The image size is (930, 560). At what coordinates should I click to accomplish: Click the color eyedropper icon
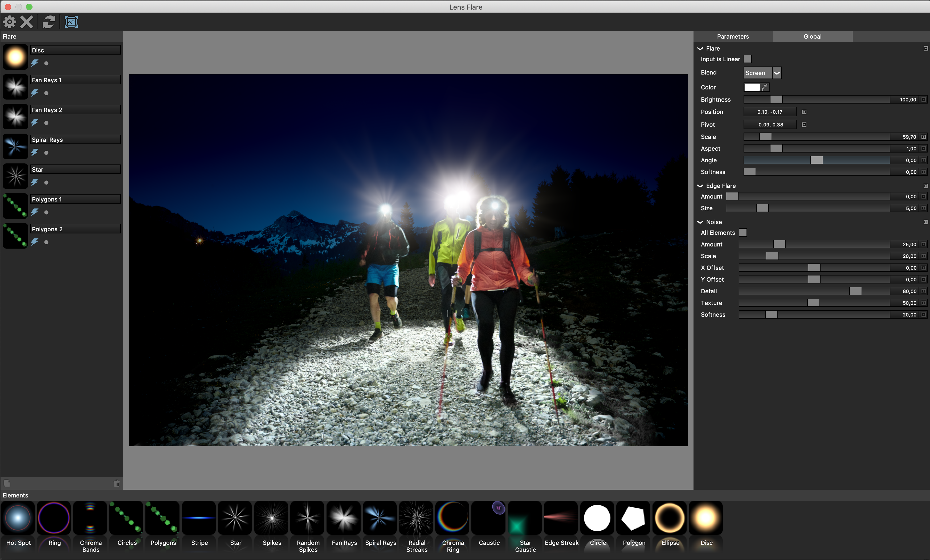coord(765,87)
